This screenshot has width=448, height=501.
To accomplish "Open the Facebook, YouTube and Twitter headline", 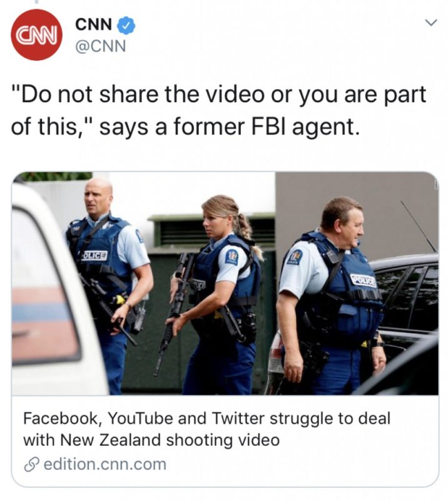I will click(206, 429).
